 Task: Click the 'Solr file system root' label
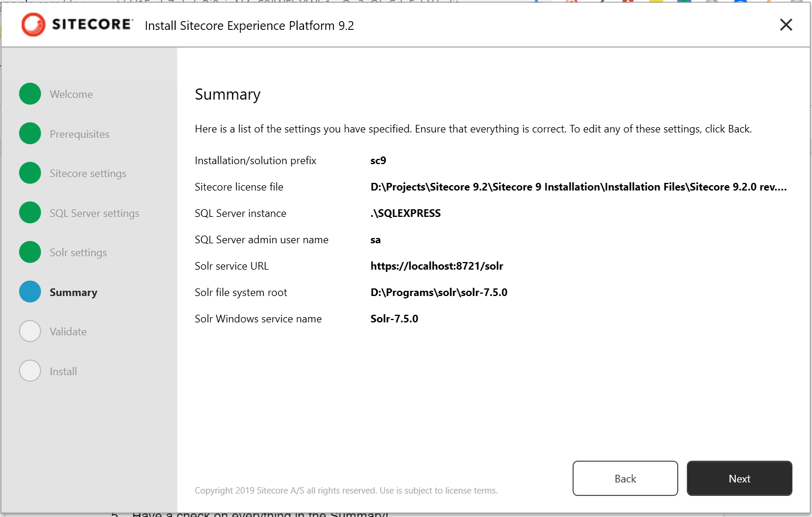click(241, 292)
